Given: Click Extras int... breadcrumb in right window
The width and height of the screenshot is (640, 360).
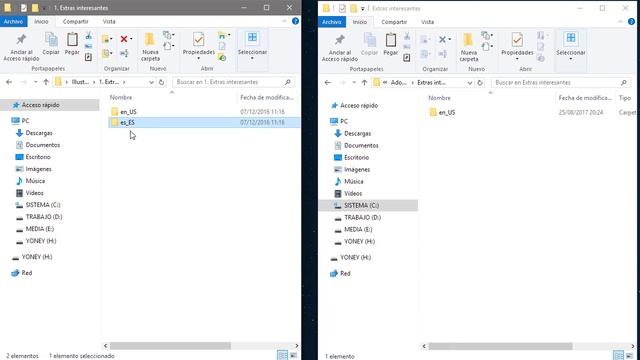Looking at the screenshot, I should point(431,82).
